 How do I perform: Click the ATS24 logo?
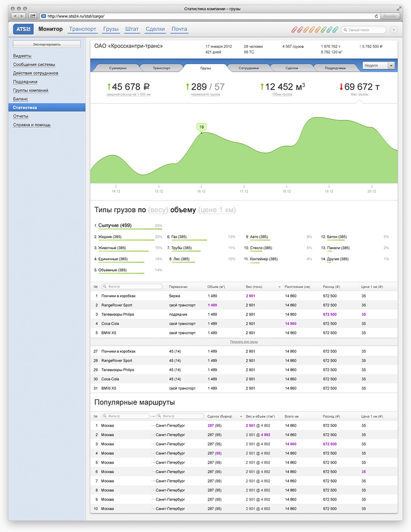24,29
